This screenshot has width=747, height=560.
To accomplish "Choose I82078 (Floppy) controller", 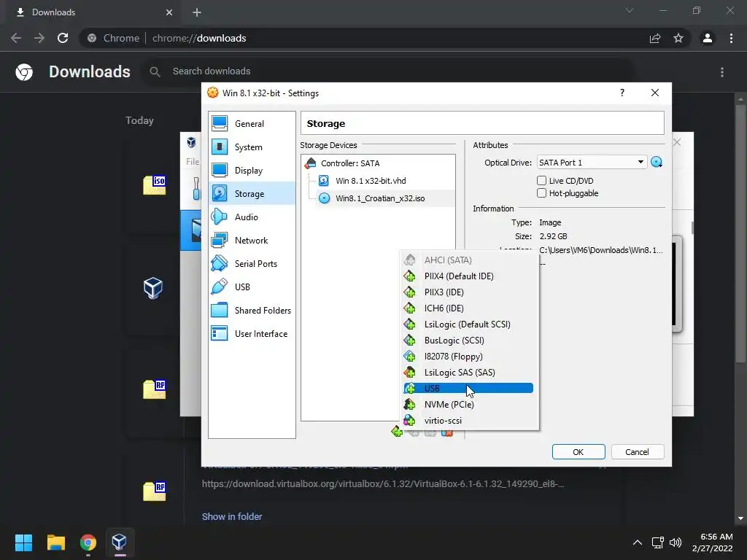I will [x=469, y=357].
